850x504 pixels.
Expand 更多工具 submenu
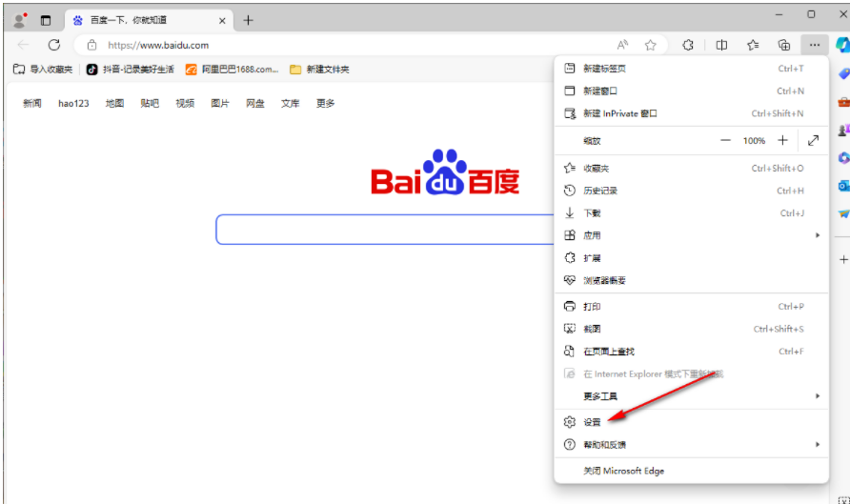click(691, 396)
